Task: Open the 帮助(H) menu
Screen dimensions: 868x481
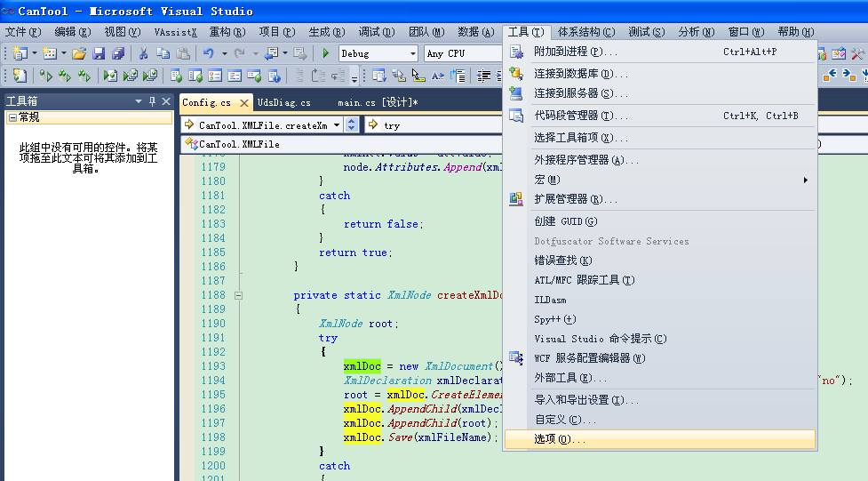Action: (x=795, y=32)
